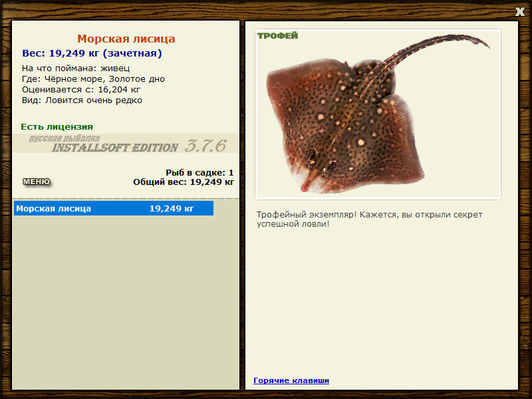This screenshot has height=399, width=532.
Task: Click the empty area below the catch list row
Action: point(126,302)
